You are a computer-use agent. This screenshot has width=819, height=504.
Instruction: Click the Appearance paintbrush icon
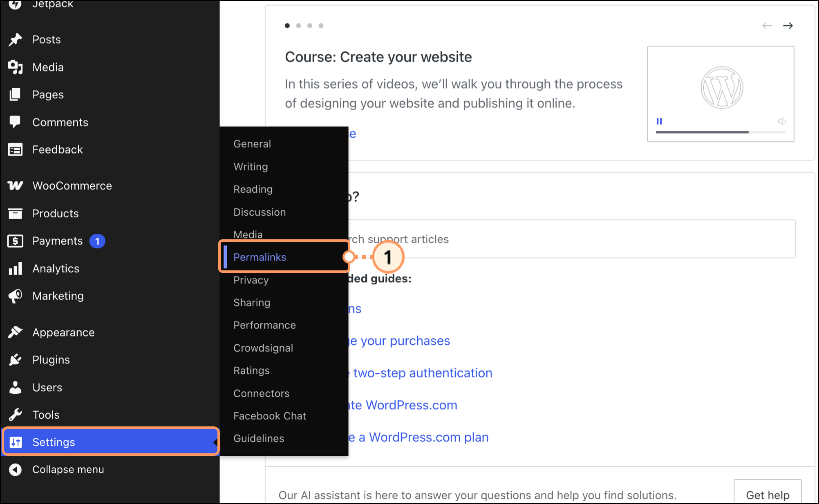[x=15, y=332]
